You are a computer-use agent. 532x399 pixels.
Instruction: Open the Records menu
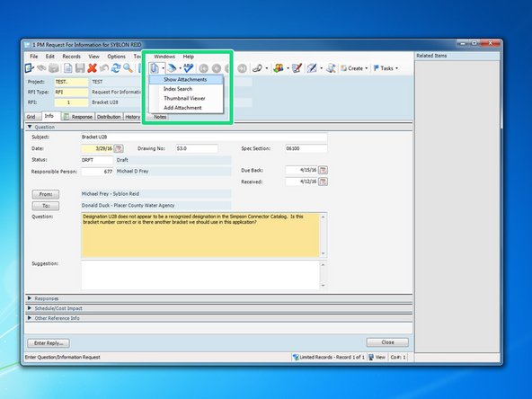pyautogui.click(x=71, y=57)
